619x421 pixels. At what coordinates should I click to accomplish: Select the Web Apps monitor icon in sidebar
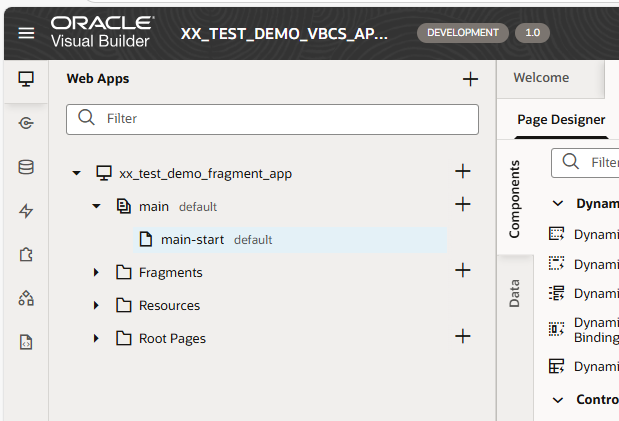pyautogui.click(x=26, y=79)
